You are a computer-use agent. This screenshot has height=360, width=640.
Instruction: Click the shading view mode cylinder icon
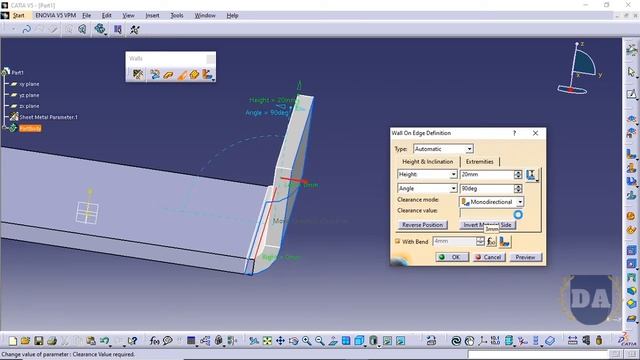click(x=373, y=340)
